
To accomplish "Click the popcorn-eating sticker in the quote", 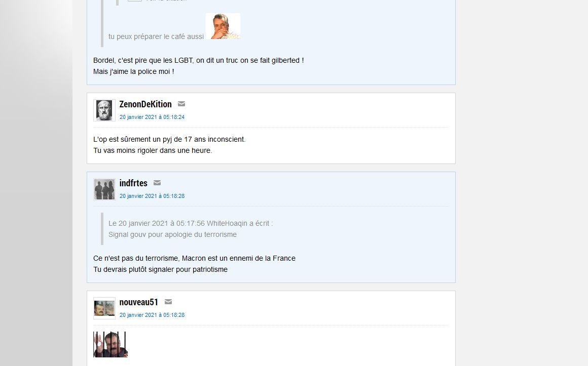I will (x=223, y=26).
